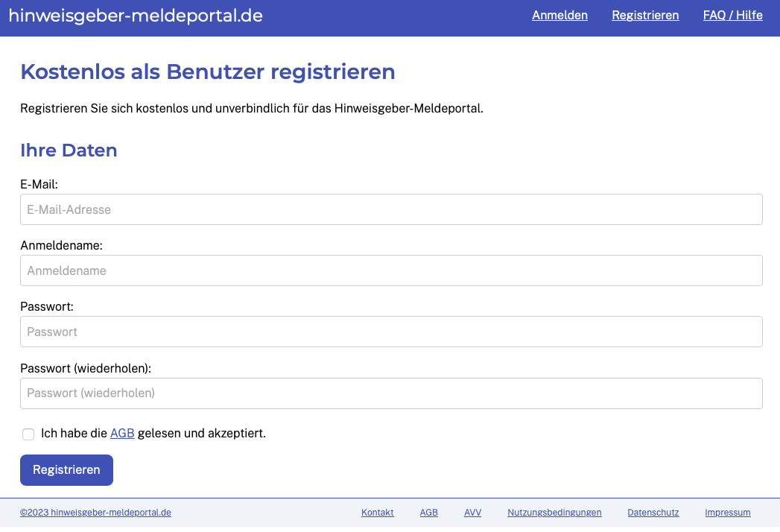
Task: Open Kontakt in the footer
Action: (377, 513)
